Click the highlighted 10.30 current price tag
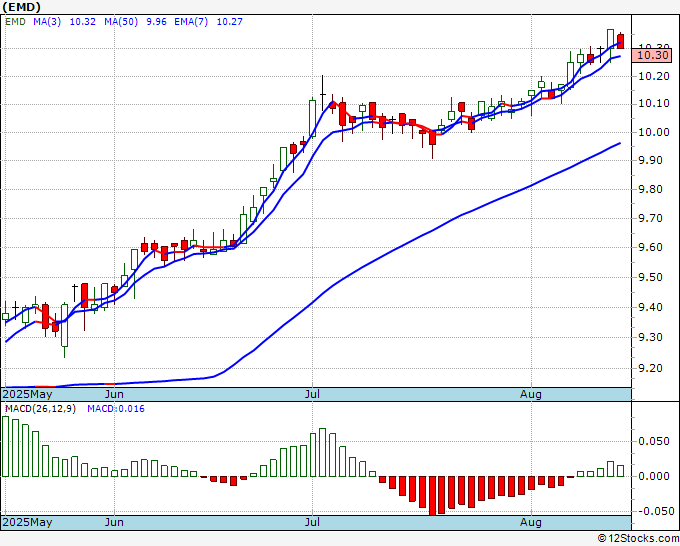Screen dimensions: 680x546 pos(651,55)
